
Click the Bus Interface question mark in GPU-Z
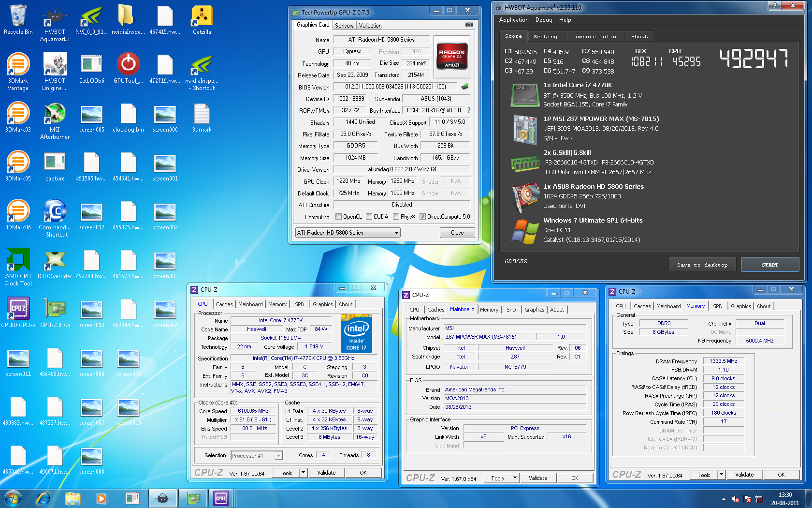[468, 110]
